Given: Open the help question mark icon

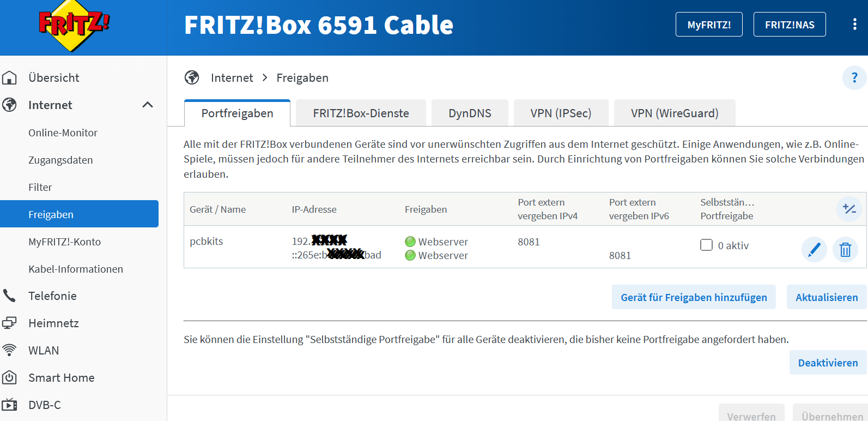Looking at the screenshot, I should click(854, 78).
